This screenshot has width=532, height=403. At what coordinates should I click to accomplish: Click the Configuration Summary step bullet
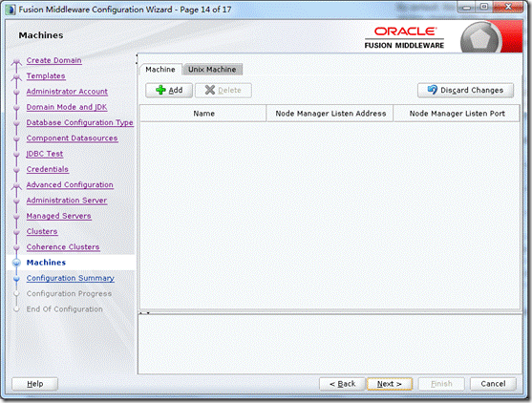click(16, 278)
